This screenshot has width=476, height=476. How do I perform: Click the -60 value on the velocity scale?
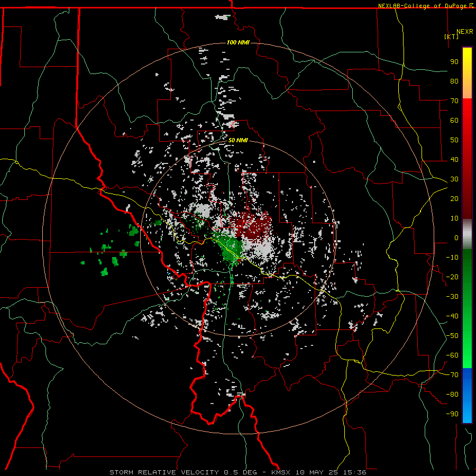click(452, 355)
